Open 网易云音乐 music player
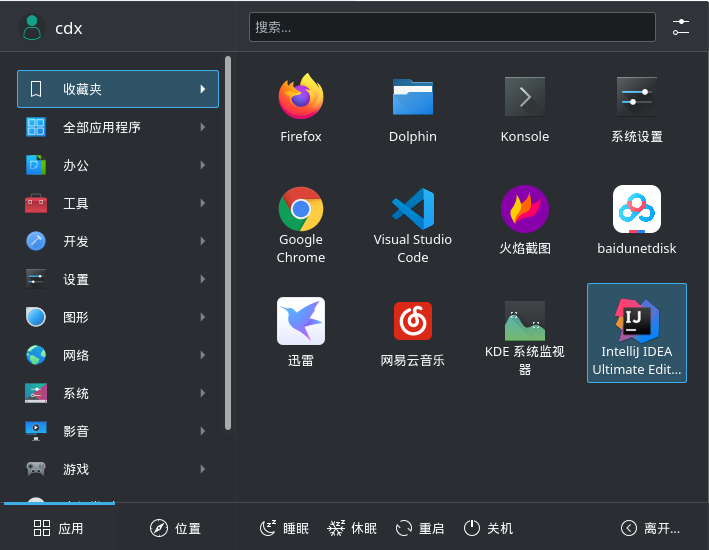The width and height of the screenshot is (709, 550). tap(413, 332)
